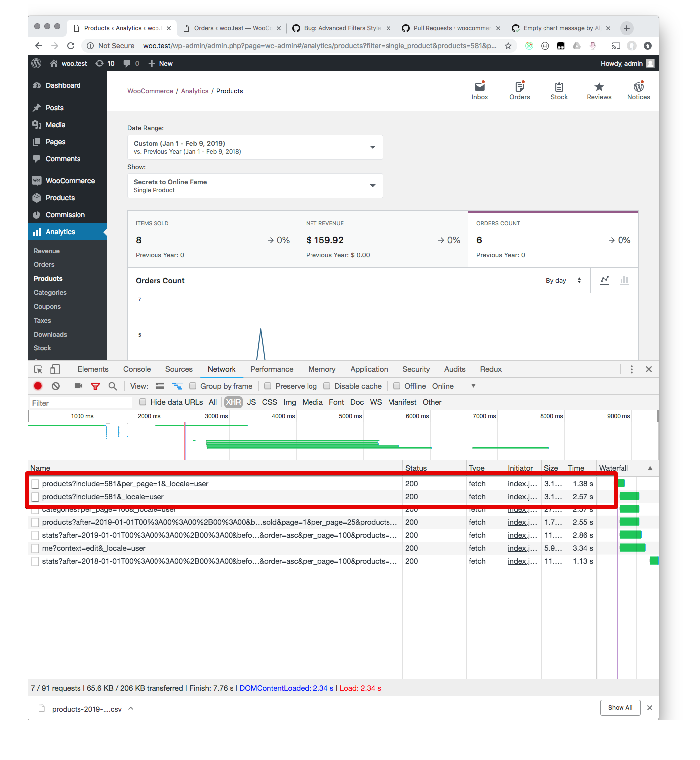
Task: Switch to the Performance tab in DevTools
Action: tap(271, 369)
